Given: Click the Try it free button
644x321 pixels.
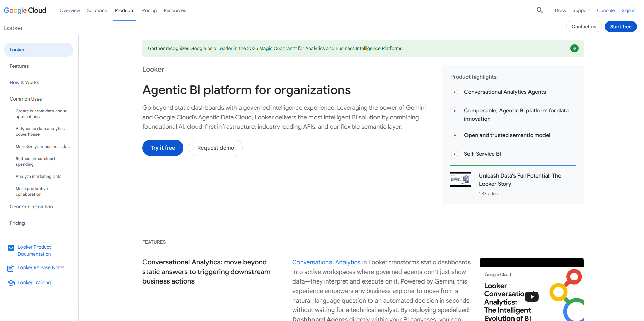Looking at the screenshot, I should click(163, 148).
